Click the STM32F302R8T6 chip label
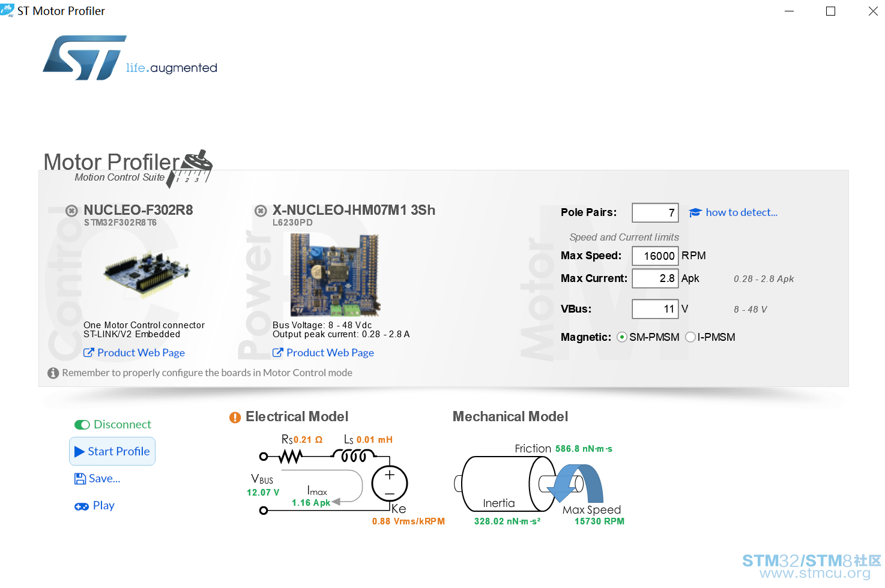This screenshot has height=588, width=885. click(120, 223)
